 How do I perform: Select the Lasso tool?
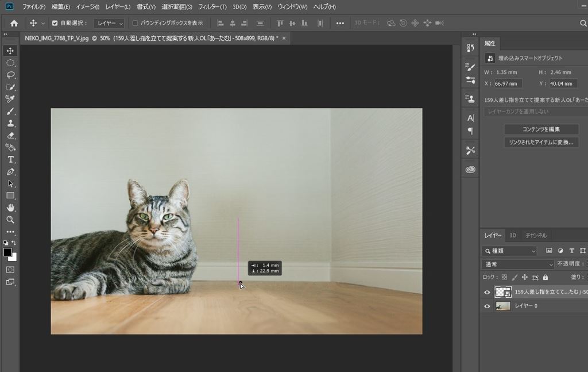[x=10, y=75]
